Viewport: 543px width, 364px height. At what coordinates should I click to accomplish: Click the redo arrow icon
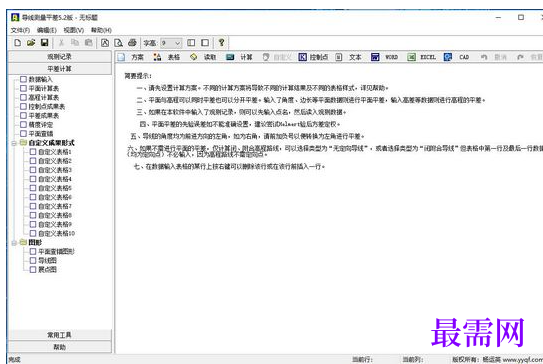click(520, 57)
